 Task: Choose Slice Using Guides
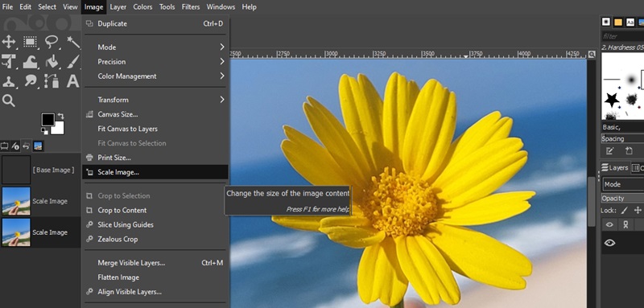pos(155,224)
